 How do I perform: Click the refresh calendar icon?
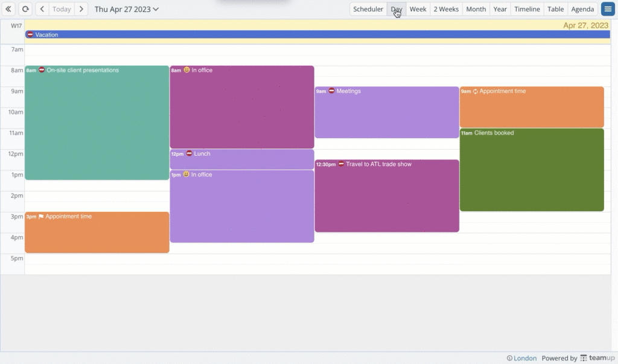25,9
